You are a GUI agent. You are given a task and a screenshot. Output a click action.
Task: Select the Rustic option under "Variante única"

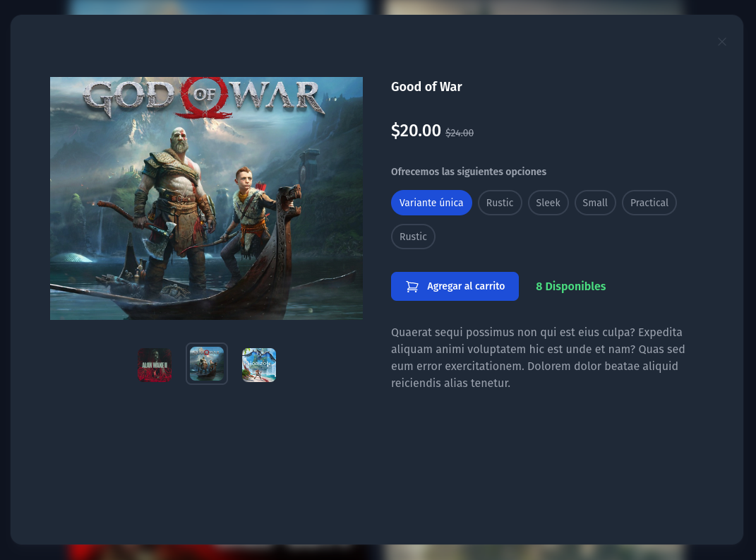[413, 237]
